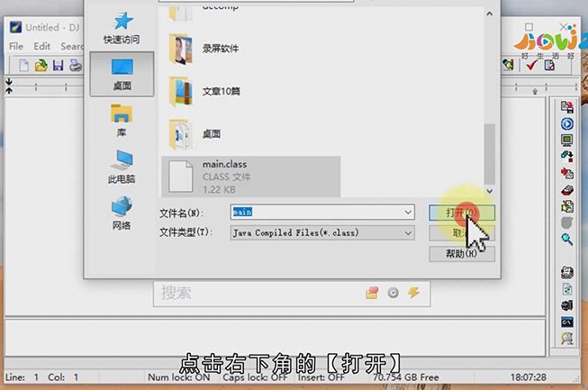Select the 文章10篇 folder

tap(204, 92)
